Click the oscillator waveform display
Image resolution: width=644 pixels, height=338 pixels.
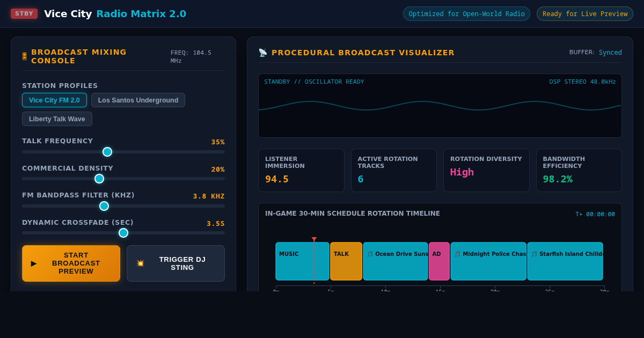click(x=440, y=106)
